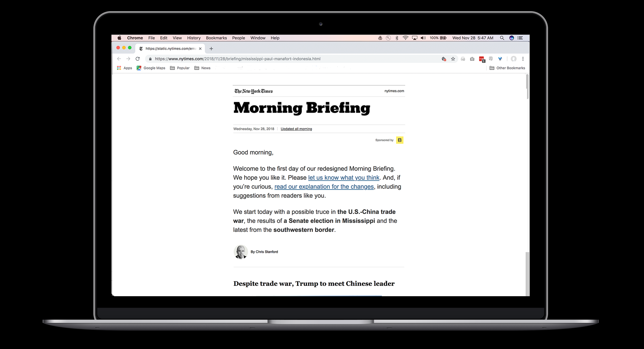Click the Chrome profile avatar icon
This screenshot has width=644, height=349.
point(514,59)
